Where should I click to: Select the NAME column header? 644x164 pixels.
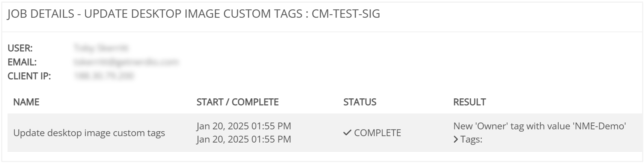click(26, 102)
